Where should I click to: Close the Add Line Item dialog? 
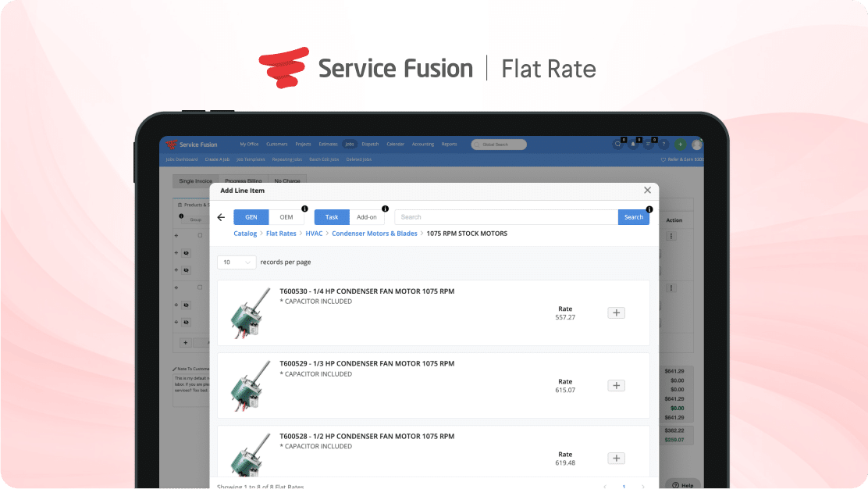coord(647,190)
